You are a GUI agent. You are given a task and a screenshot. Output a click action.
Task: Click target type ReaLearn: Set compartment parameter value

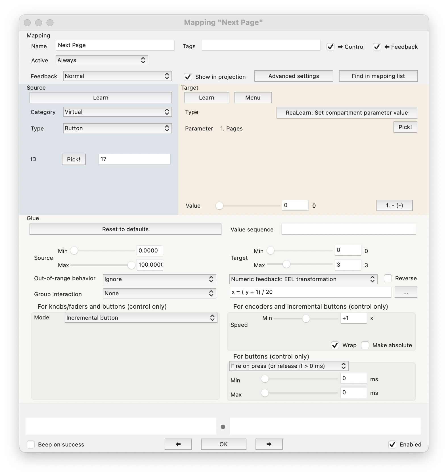point(347,113)
